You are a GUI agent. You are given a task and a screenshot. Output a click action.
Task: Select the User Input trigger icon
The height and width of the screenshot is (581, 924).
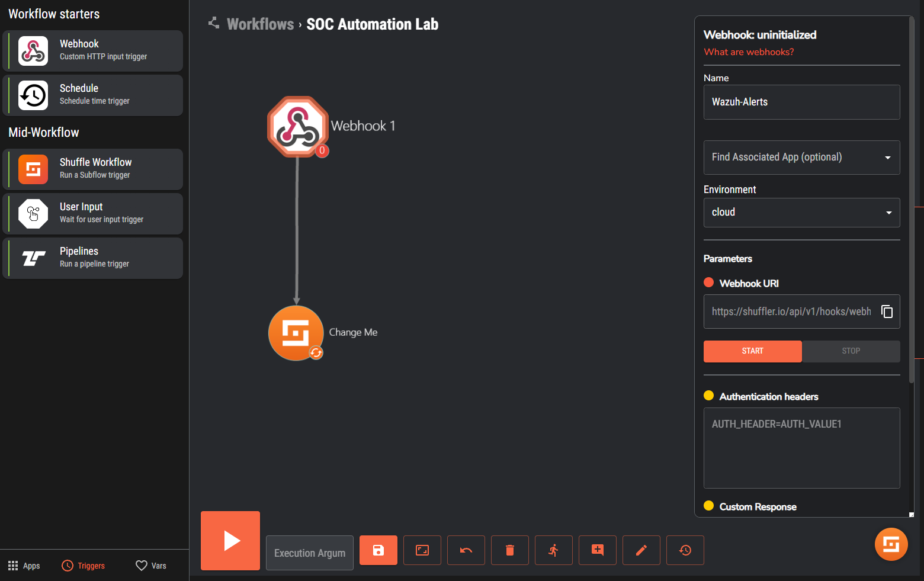33,214
